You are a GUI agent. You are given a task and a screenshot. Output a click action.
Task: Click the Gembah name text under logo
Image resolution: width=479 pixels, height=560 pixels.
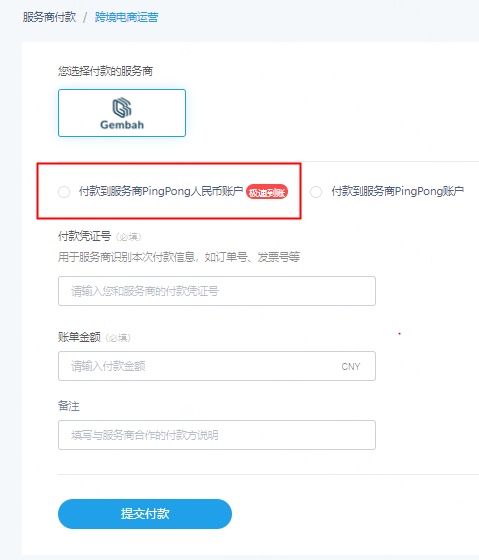[x=122, y=125]
